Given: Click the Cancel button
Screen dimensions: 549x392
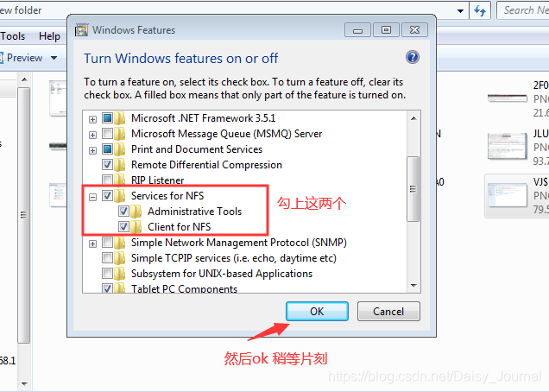Looking at the screenshot, I should [388, 311].
